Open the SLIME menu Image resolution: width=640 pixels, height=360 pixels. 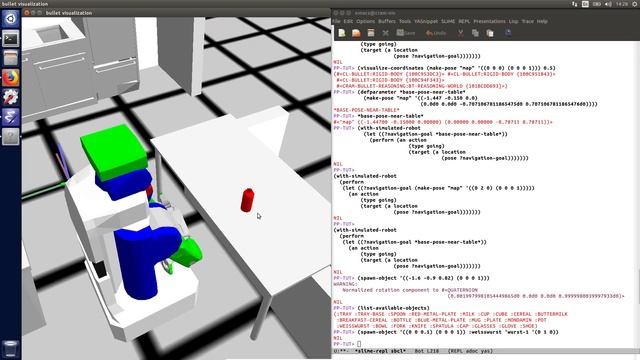click(448, 21)
